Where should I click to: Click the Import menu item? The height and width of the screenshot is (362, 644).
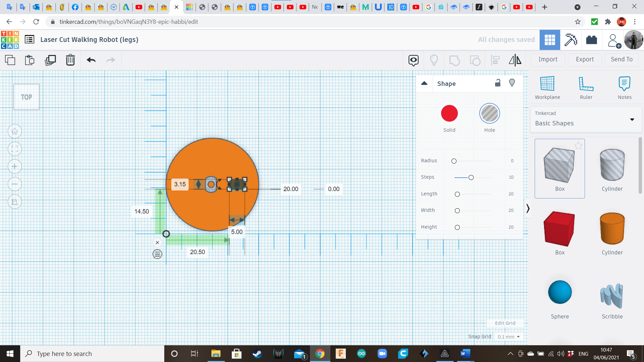coord(548,59)
